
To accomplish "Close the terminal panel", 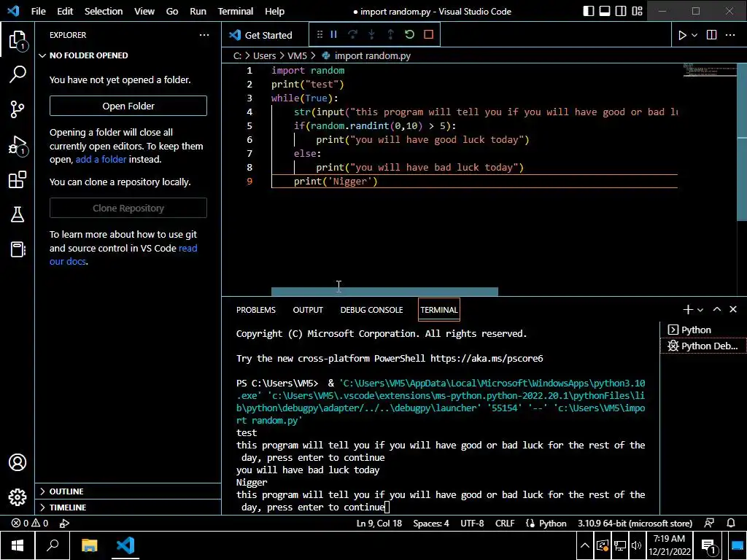I will (732, 309).
